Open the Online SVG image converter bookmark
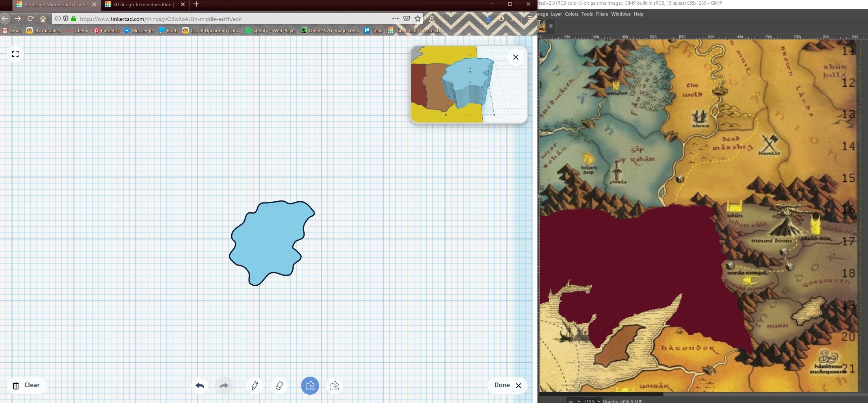This screenshot has height=403, width=868. click(330, 30)
